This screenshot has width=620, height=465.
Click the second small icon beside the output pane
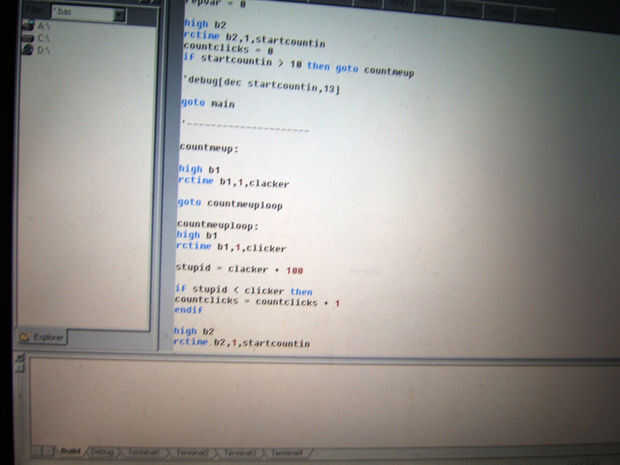(21, 369)
